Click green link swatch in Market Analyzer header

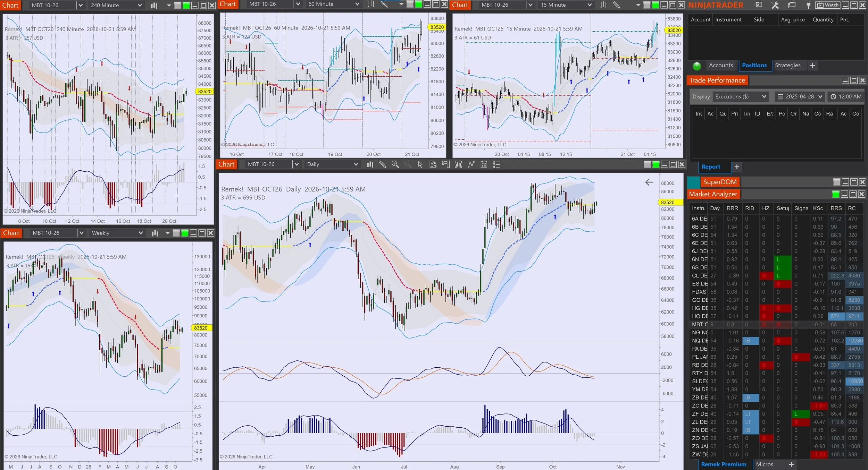tap(836, 194)
